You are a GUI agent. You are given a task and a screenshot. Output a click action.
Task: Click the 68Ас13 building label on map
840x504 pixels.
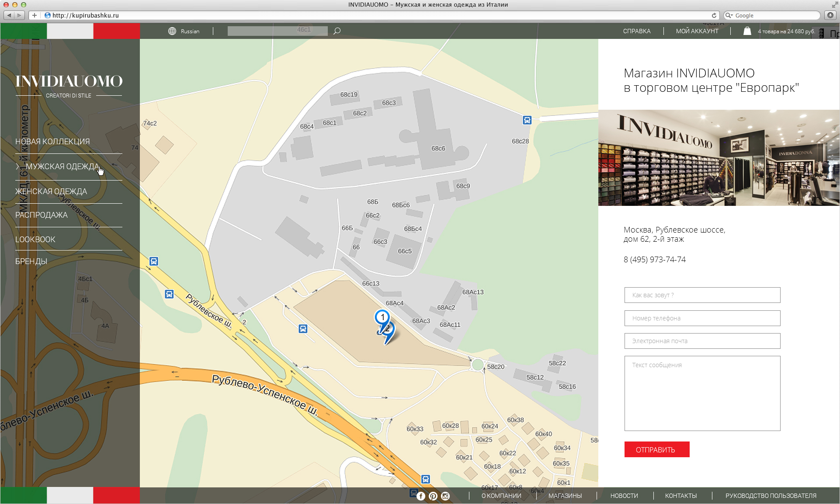tap(473, 292)
